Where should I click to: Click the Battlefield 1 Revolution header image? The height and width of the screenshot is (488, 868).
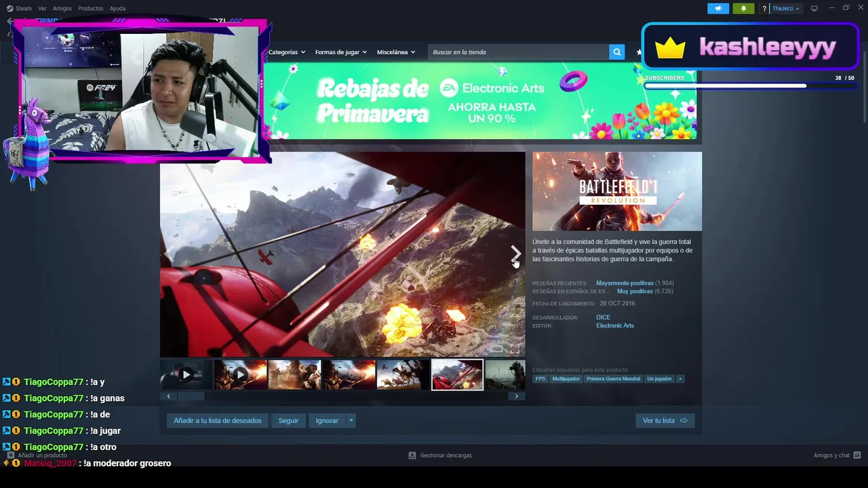pyautogui.click(x=617, y=191)
